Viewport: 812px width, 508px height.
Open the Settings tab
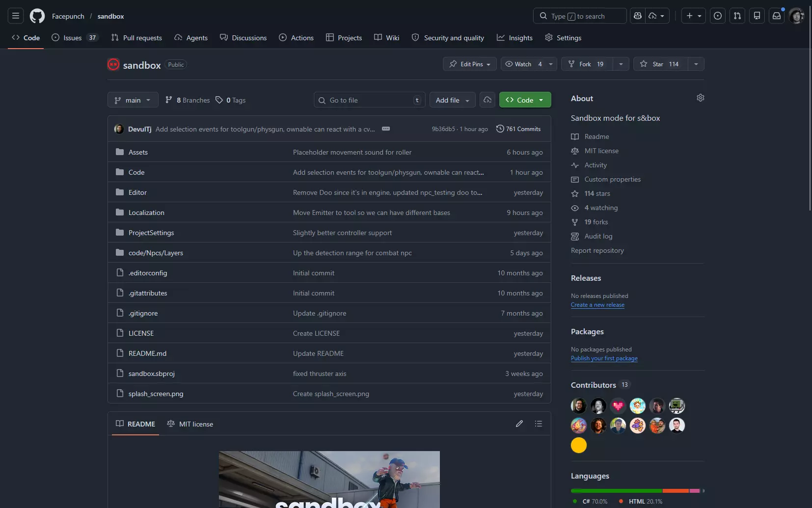[563, 38]
